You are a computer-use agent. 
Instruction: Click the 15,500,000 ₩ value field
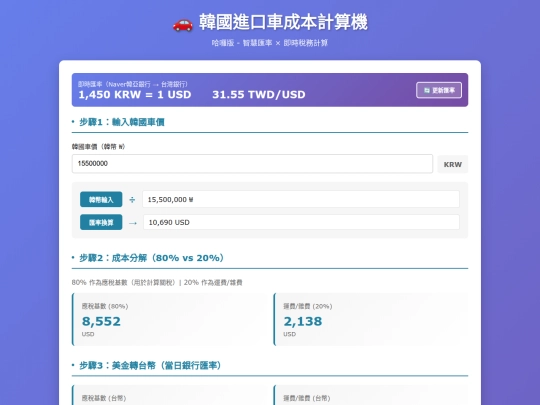click(301, 199)
